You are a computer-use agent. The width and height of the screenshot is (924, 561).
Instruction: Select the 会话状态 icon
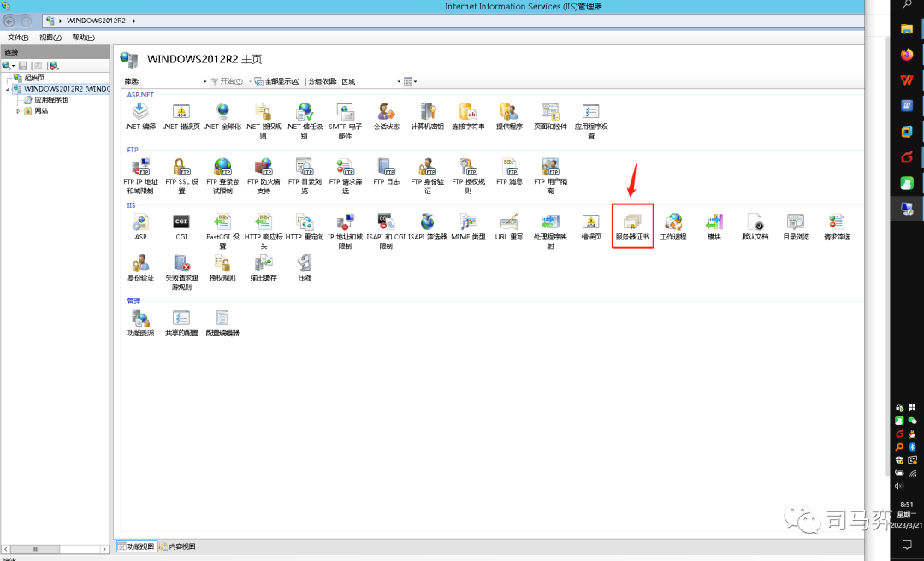(x=387, y=116)
